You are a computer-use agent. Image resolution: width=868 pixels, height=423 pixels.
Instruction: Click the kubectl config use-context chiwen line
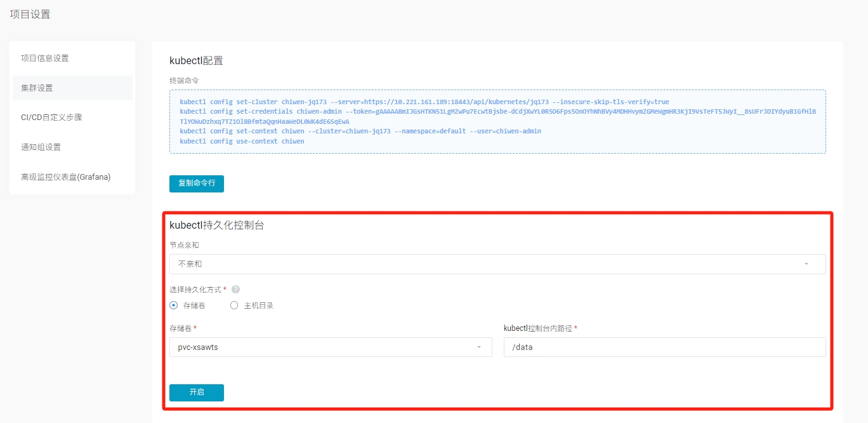tap(242, 141)
